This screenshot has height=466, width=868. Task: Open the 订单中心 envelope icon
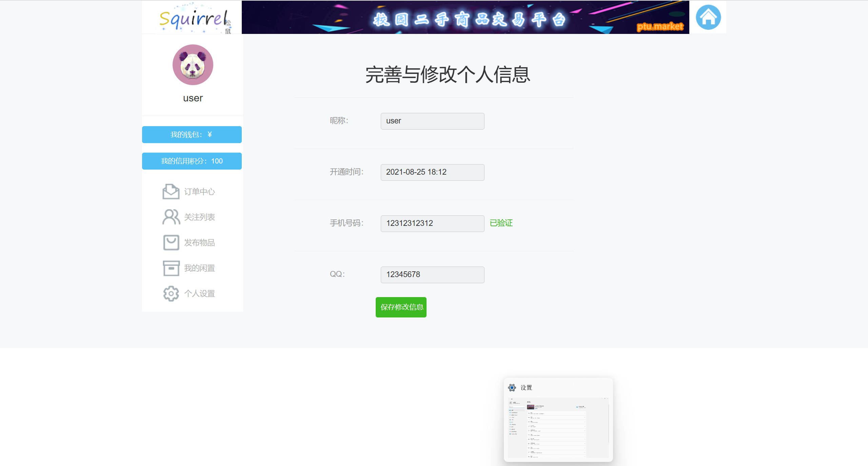tap(171, 191)
